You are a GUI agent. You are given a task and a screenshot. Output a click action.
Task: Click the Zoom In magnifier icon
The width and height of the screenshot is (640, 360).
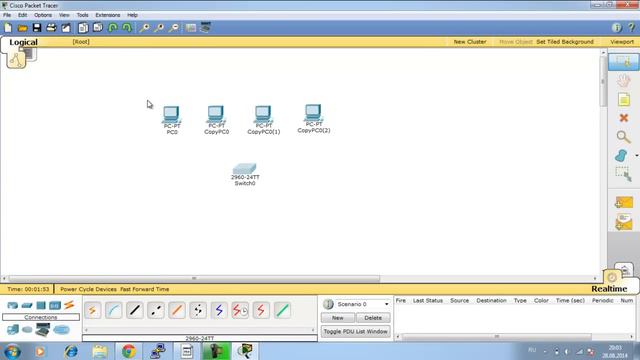coord(144,28)
